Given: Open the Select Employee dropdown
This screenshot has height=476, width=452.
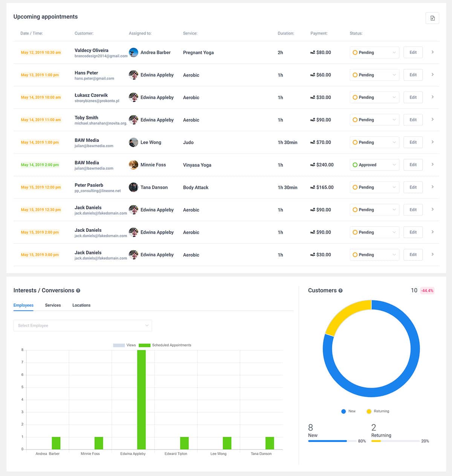Looking at the screenshot, I should click(x=82, y=325).
